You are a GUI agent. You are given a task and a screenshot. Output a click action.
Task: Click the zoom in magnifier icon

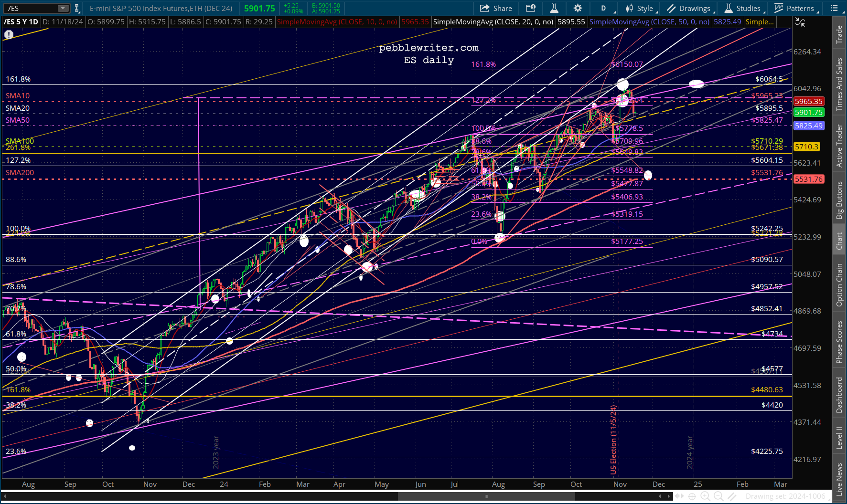pyautogui.click(x=705, y=496)
